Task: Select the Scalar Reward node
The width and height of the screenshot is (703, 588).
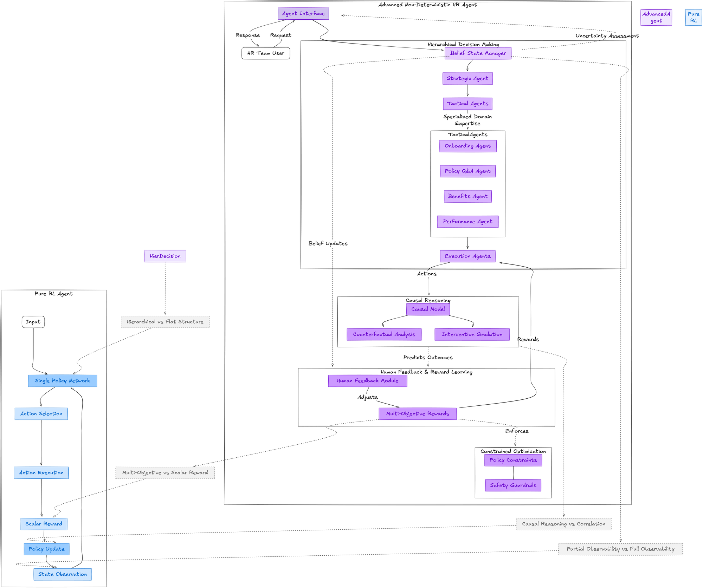Action: 44,524
